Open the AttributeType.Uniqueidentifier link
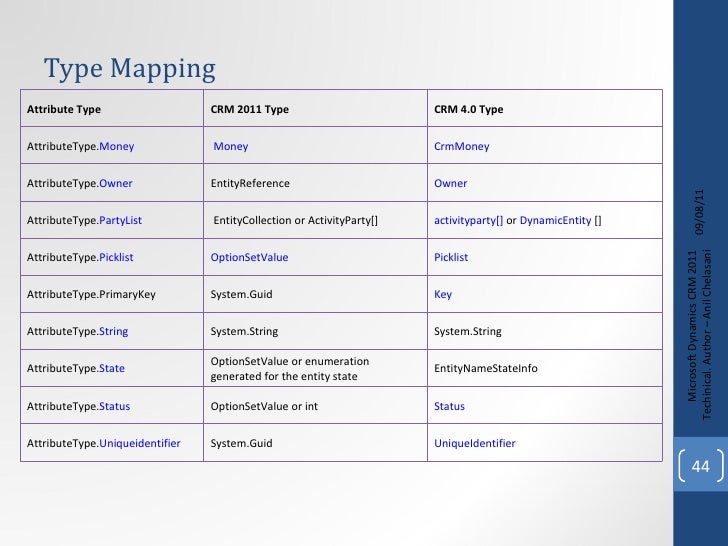 click(140, 443)
